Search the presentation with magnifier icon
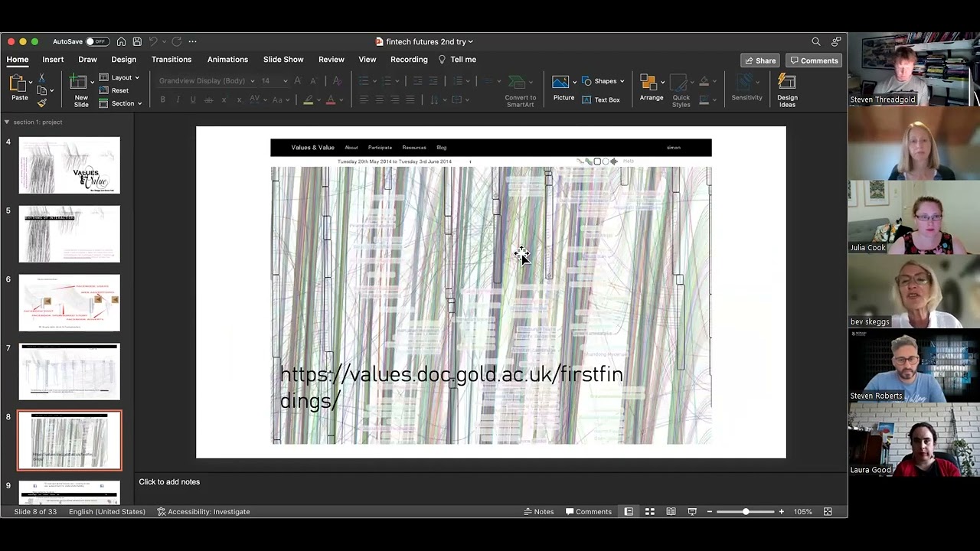Screen dimensions: 980x551 pos(816,41)
